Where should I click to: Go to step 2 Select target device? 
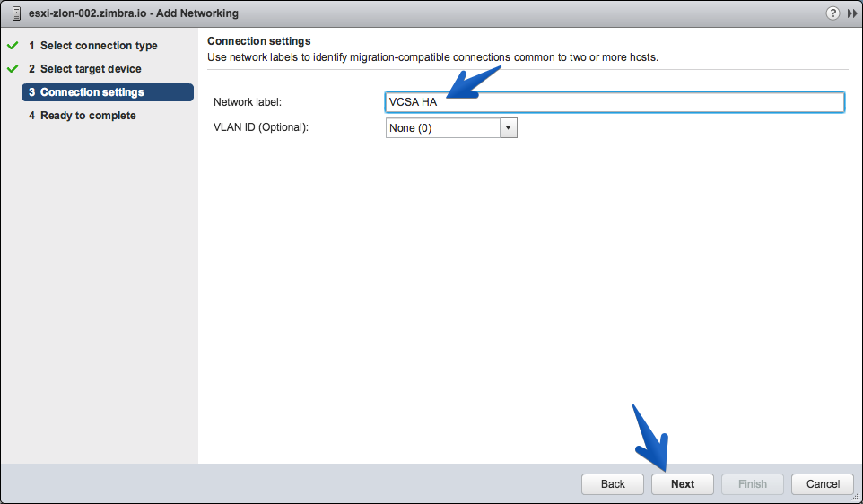pyautogui.click(x=85, y=69)
